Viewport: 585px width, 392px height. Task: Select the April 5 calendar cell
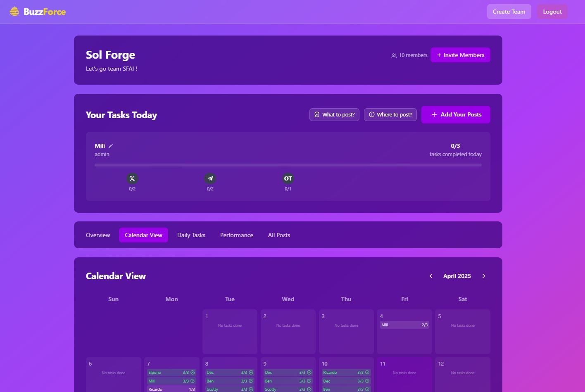(x=463, y=332)
